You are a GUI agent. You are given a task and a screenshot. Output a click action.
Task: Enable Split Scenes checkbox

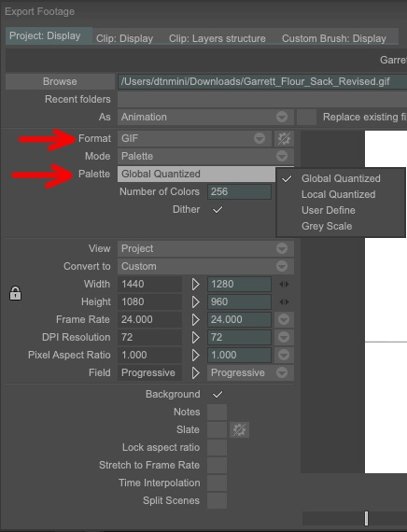coord(218,500)
